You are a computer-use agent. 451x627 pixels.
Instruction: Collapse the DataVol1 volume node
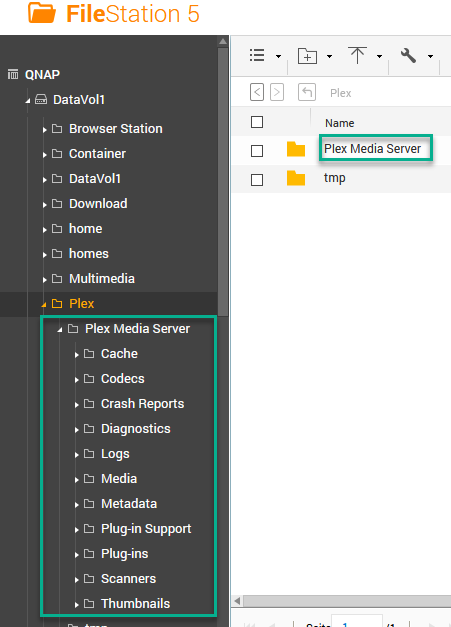(x=28, y=101)
